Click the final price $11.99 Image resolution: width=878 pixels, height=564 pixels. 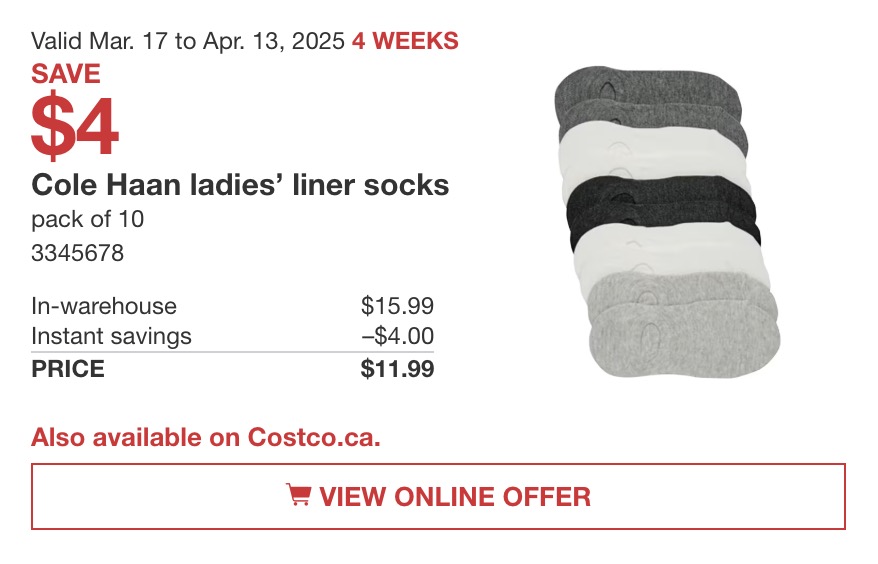point(397,369)
